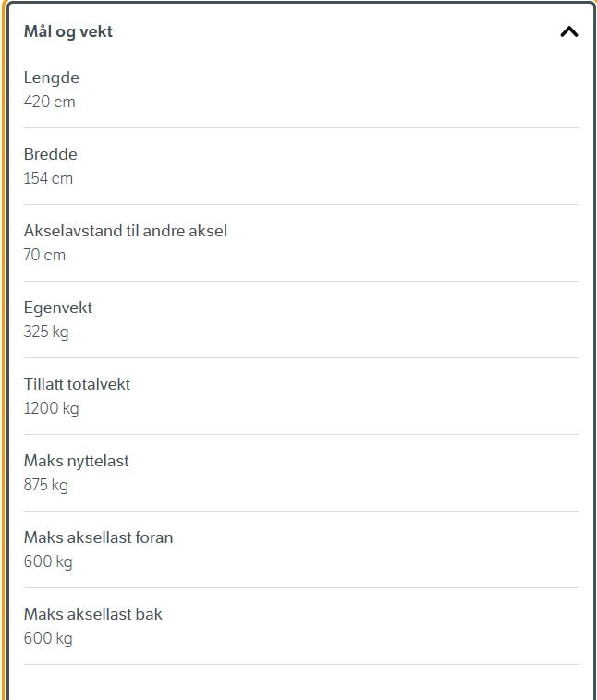Screen dimensions: 597x700
Task: Click the Maks aksellast bak label
Action: [93, 615]
